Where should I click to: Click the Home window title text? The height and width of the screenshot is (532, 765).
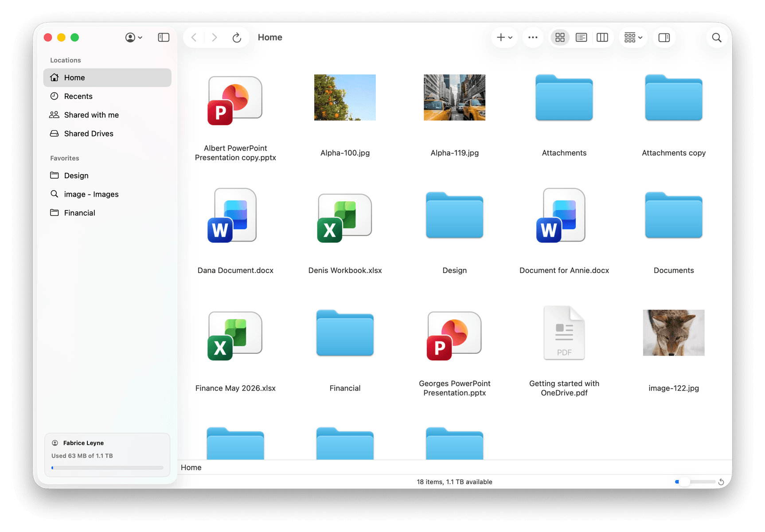point(270,38)
